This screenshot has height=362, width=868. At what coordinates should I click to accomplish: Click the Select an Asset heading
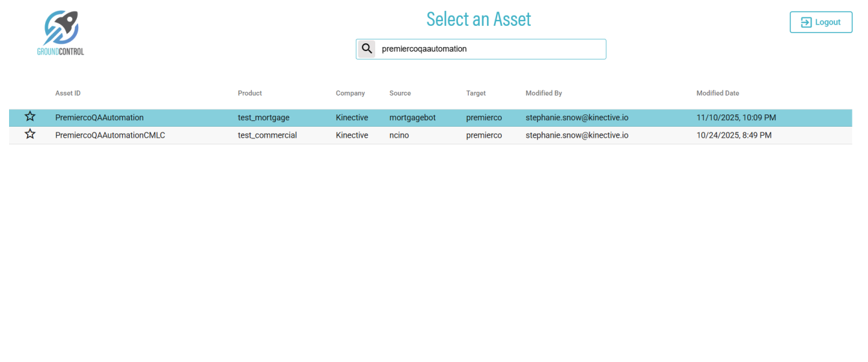pyautogui.click(x=479, y=19)
